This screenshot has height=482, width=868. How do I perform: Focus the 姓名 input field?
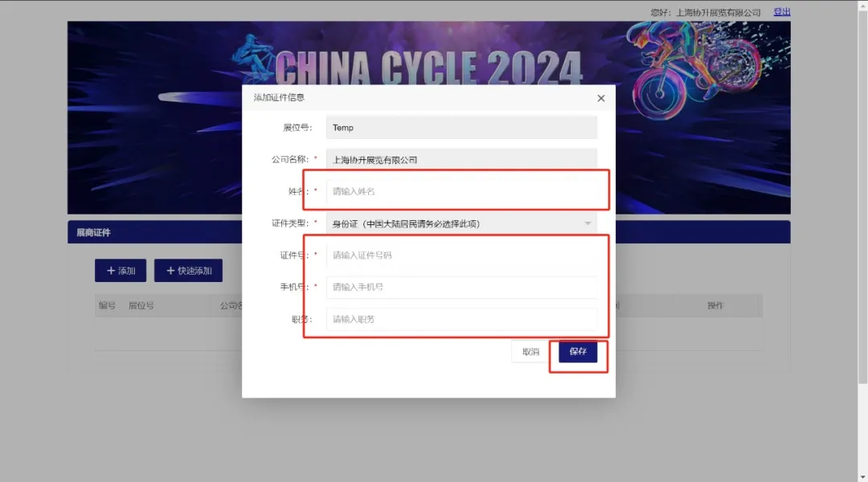(x=461, y=191)
